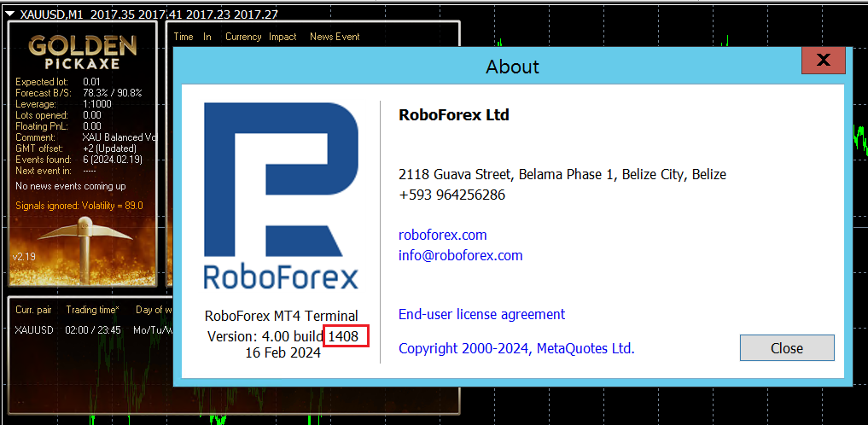Click the Events found value '6 (2024.02.19)'

click(x=113, y=160)
